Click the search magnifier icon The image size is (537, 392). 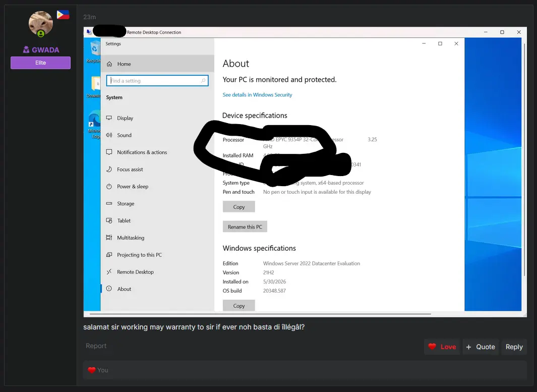[203, 81]
